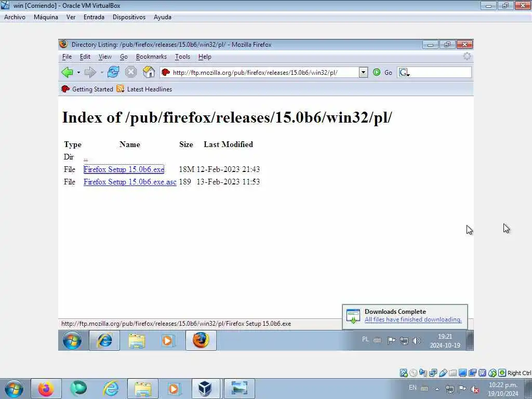The height and width of the screenshot is (399, 532).
Task: Click the guest Show Desktop strip
Action: (x=470, y=341)
